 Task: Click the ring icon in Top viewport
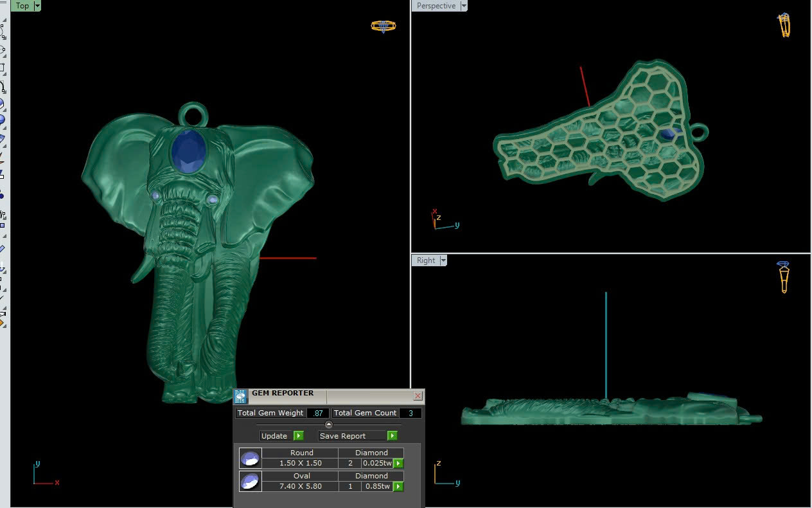pos(383,26)
